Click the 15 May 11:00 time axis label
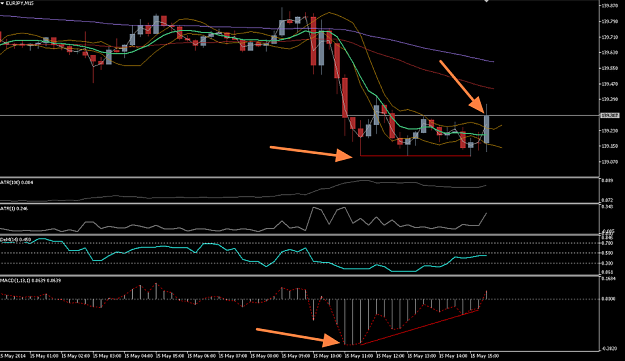The height and width of the screenshot is (361, 625). (x=359, y=356)
